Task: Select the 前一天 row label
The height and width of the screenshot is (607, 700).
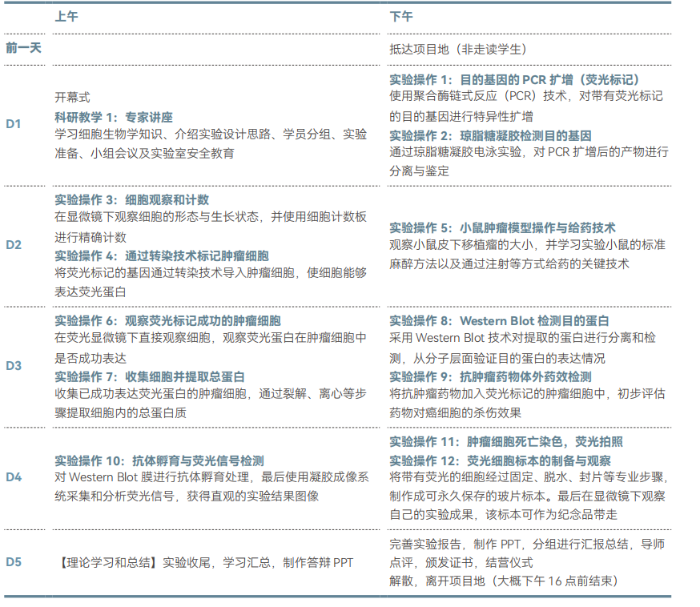Action: coord(23,48)
